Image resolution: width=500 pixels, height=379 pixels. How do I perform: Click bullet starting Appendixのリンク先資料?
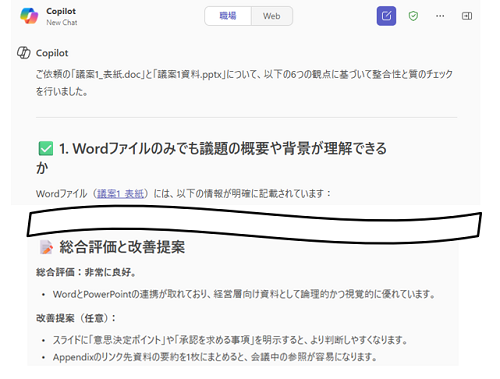click(x=215, y=357)
